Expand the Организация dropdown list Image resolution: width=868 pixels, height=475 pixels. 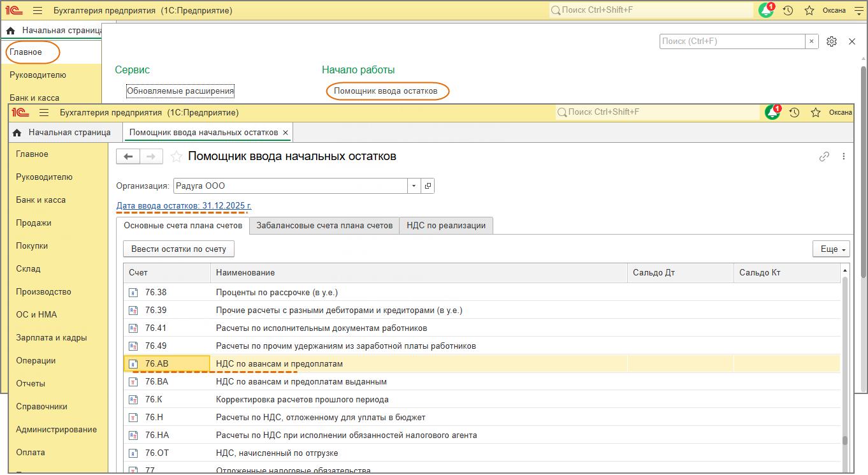pos(414,186)
